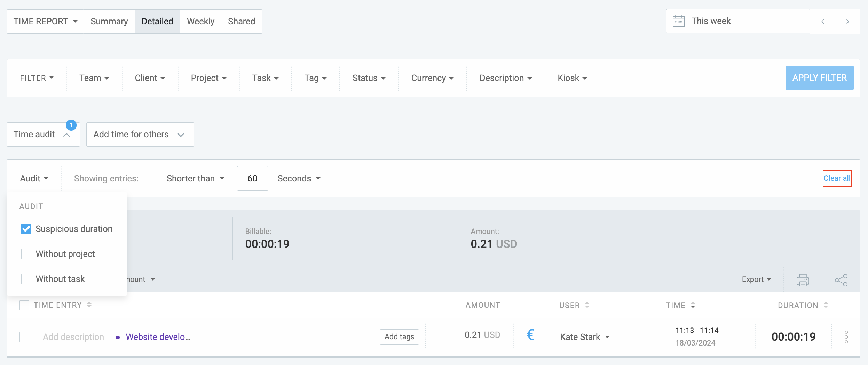Click the euro billable icon

(530, 335)
